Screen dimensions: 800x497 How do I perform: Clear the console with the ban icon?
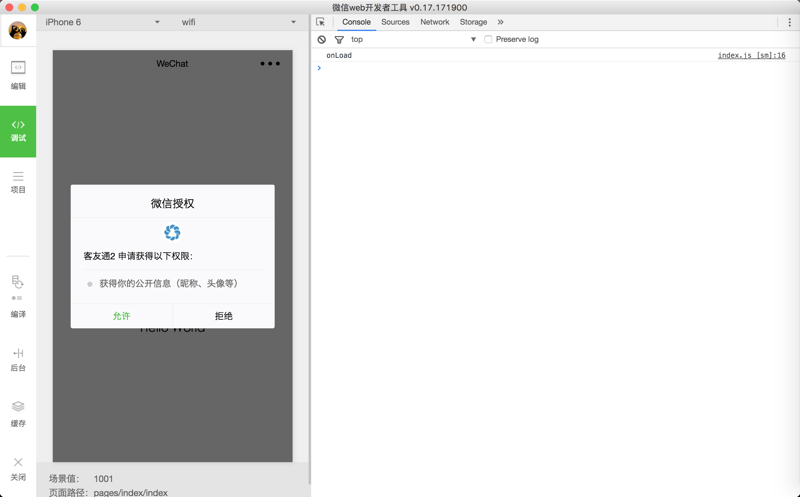pyautogui.click(x=321, y=39)
